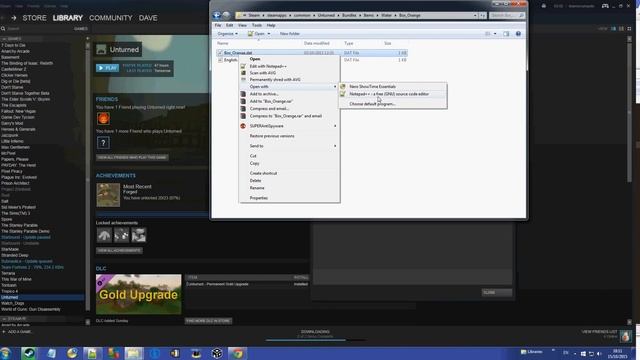Expand the Open button dropdown arrow in toolbar
The height and width of the screenshot is (360, 640).
tap(269, 34)
